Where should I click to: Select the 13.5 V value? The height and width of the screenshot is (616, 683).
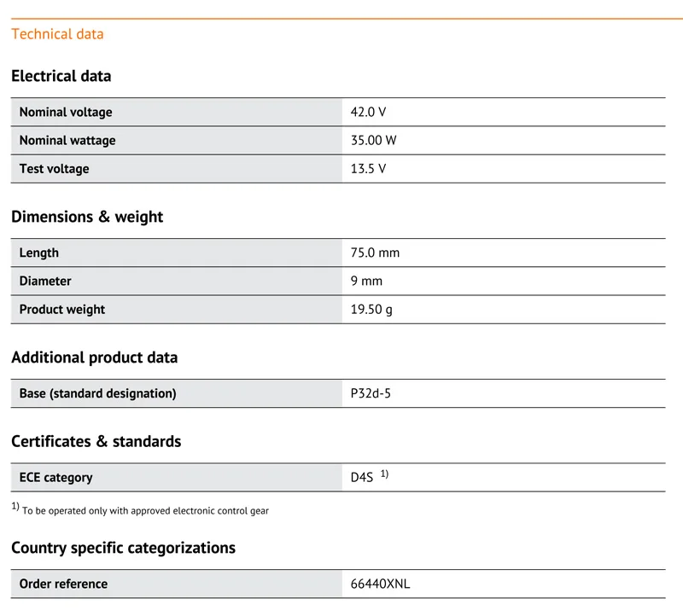(x=368, y=169)
